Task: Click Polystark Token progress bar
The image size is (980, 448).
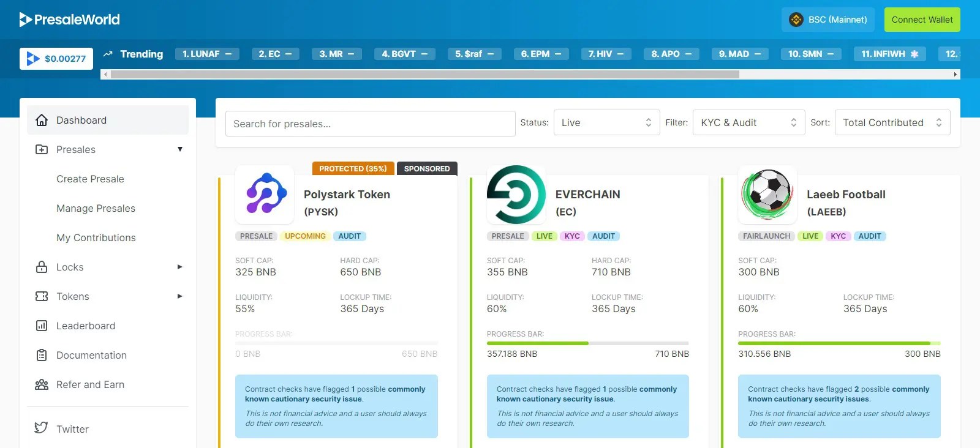Action: point(336,343)
